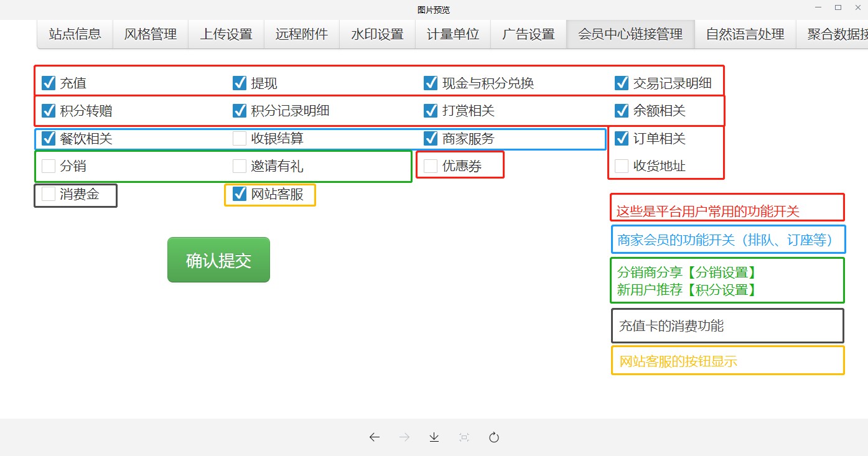Tick the 优惠券 checkbox

pos(431,166)
